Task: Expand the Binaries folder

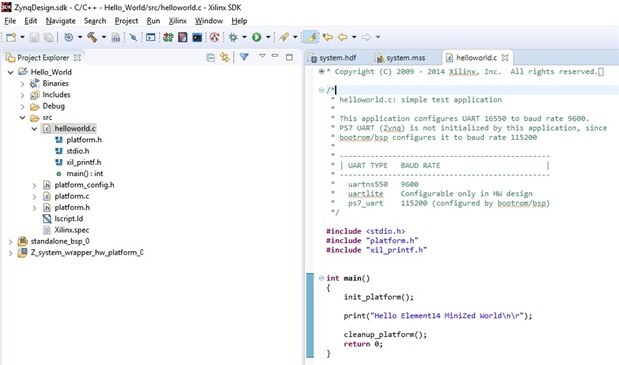Action: click(x=23, y=84)
